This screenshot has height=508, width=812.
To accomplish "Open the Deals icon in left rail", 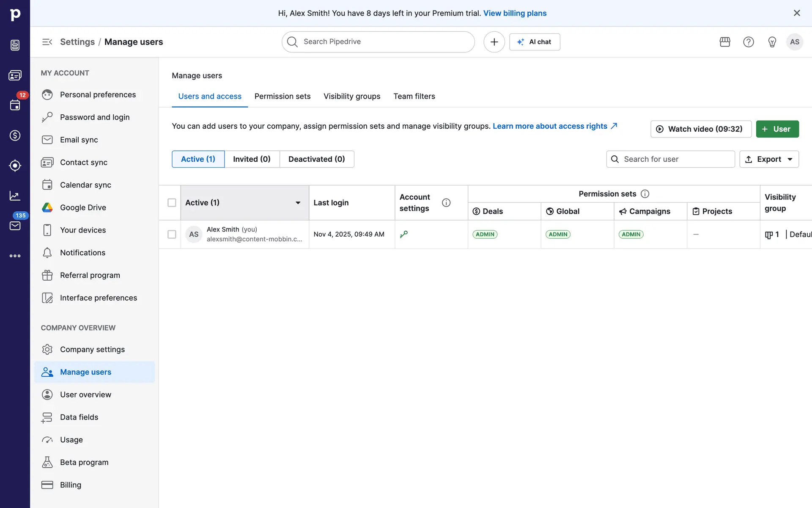I will (15, 135).
